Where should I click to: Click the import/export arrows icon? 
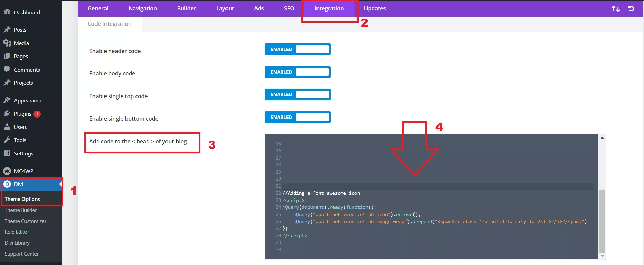point(616,8)
